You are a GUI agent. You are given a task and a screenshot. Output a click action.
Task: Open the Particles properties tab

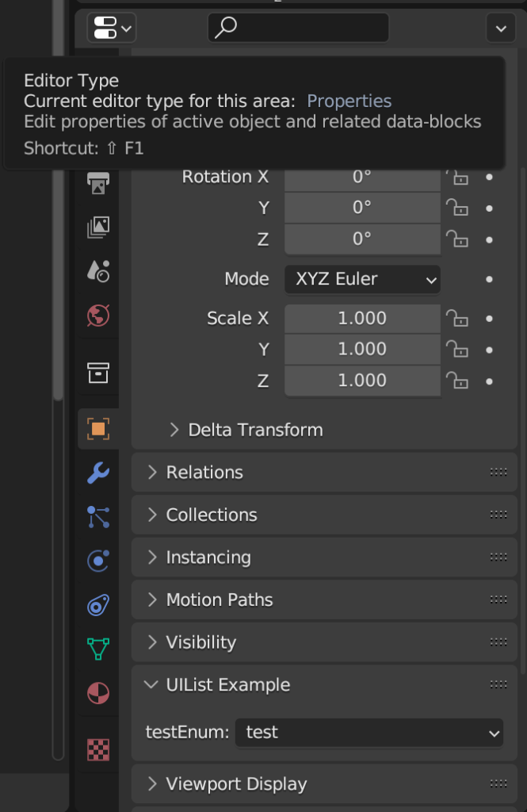pos(97,516)
